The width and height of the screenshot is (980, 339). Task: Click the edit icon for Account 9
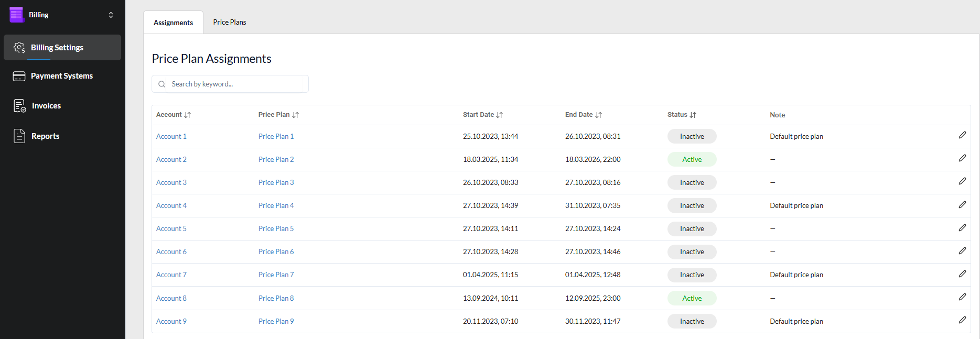[x=962, y=320]
